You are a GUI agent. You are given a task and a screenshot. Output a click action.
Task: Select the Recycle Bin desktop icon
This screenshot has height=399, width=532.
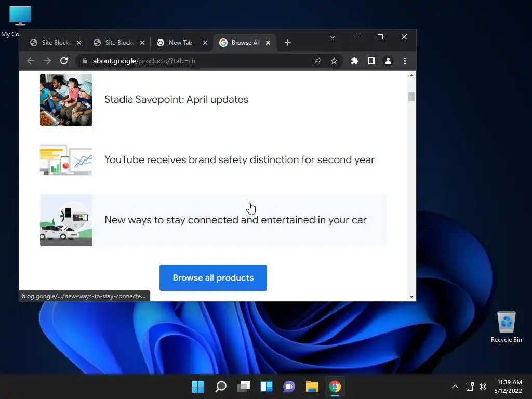pyautogui.click(x=506, y=327)
